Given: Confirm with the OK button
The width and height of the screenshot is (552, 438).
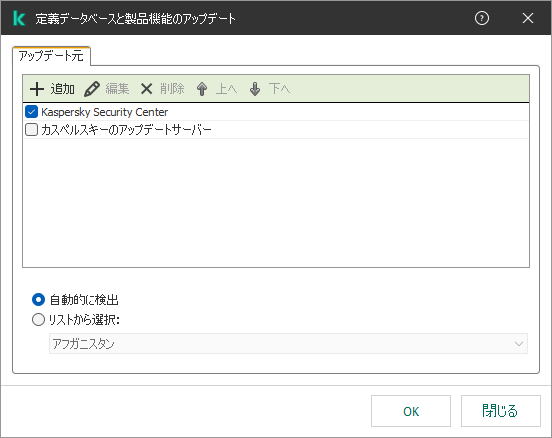Looking at the screenshot, I should click(x=411, y=411).
